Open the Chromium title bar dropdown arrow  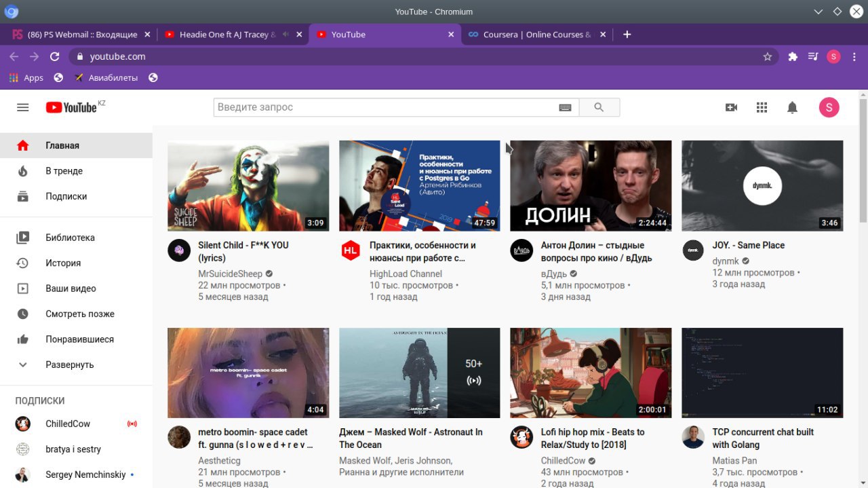coord(818,12)
